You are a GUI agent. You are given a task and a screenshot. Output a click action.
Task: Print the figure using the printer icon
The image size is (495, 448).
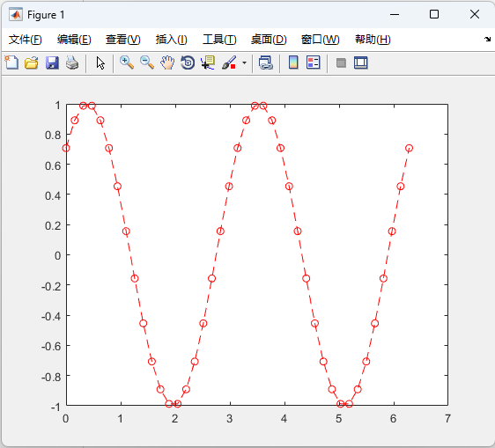click(x=72, y=62)
